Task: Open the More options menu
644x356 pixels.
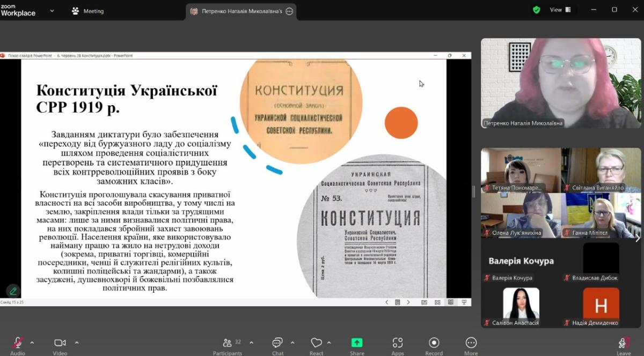Action: pyautogui.click(x=471, y=343)
